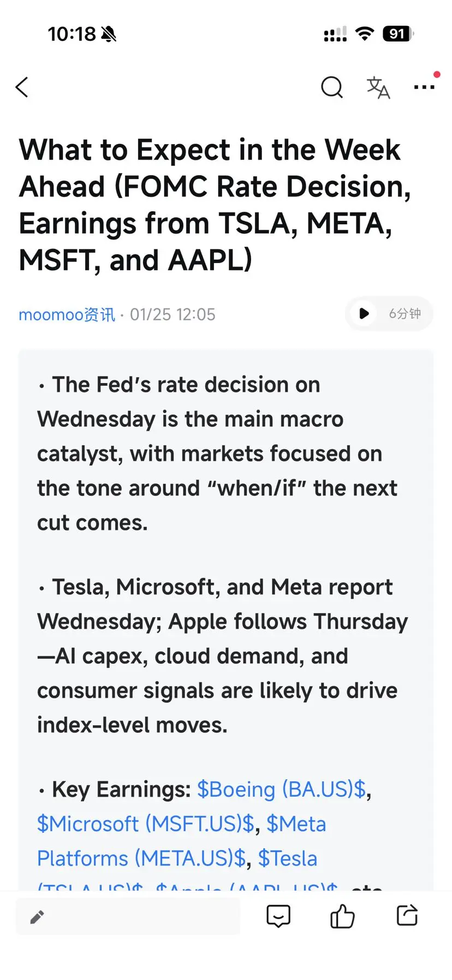This screenshot has width=452, height=980.
Task: Open search with the magnifier icon
Action: tap(332, 87)
